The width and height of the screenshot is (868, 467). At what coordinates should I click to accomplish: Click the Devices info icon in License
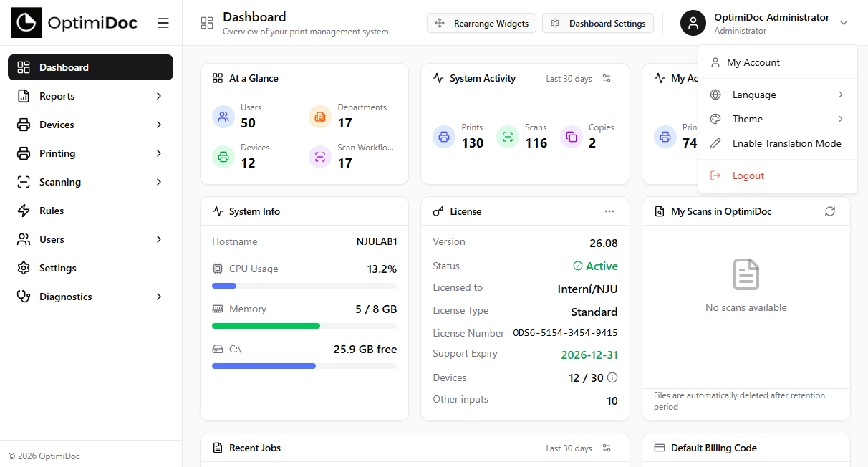(612, 377)
